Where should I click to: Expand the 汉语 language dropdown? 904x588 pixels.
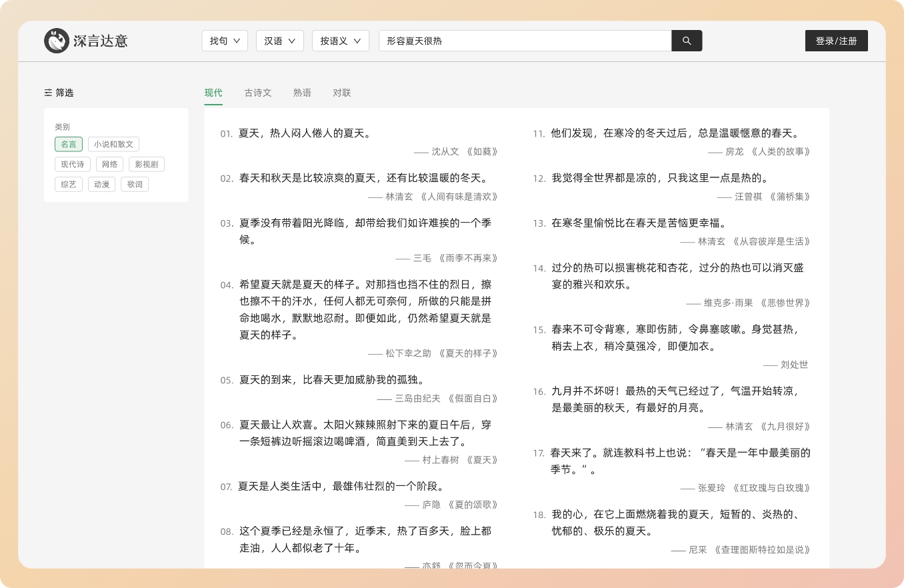click(279, 41)
